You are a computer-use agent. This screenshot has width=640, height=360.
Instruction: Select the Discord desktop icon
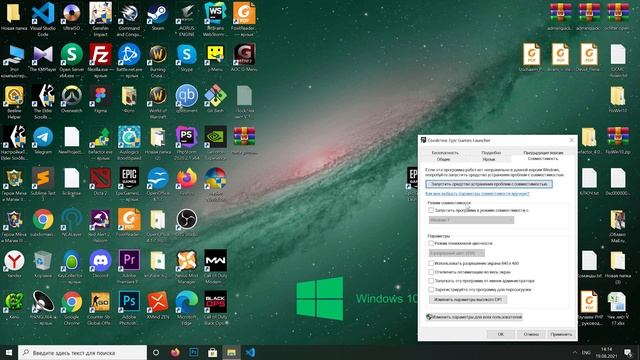click(100, 264)
